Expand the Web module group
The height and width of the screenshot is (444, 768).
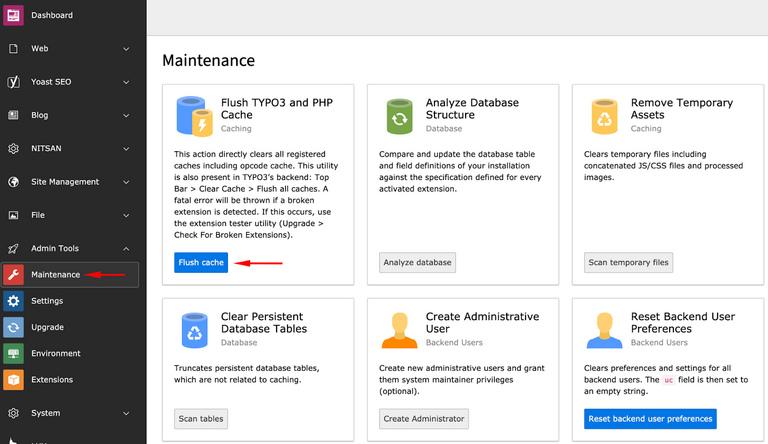126,49
